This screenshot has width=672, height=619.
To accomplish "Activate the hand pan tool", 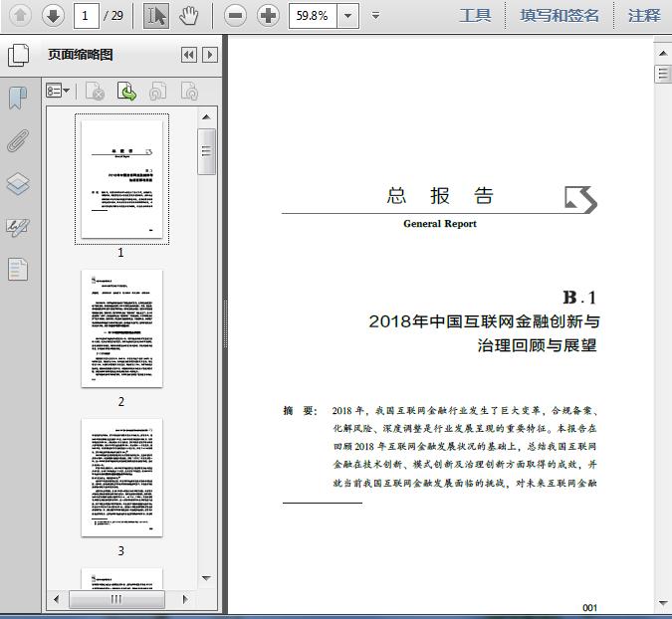I will click(188, 16).
